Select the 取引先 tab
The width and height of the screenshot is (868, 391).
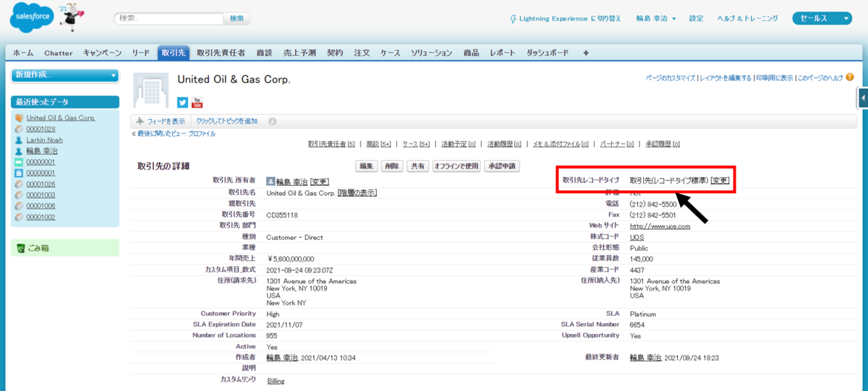pos(174,53)
